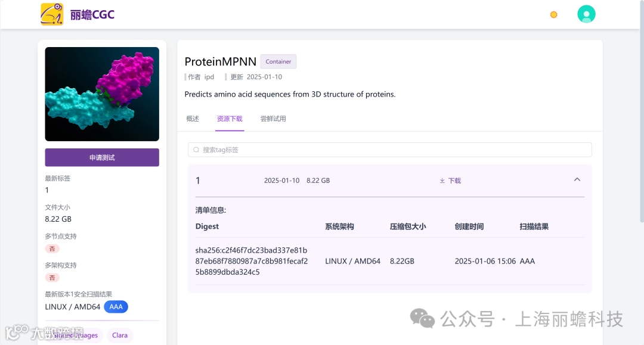Click the 最新标签 label
The width and height of the screenshot is (644, 345).
(57, 178)
